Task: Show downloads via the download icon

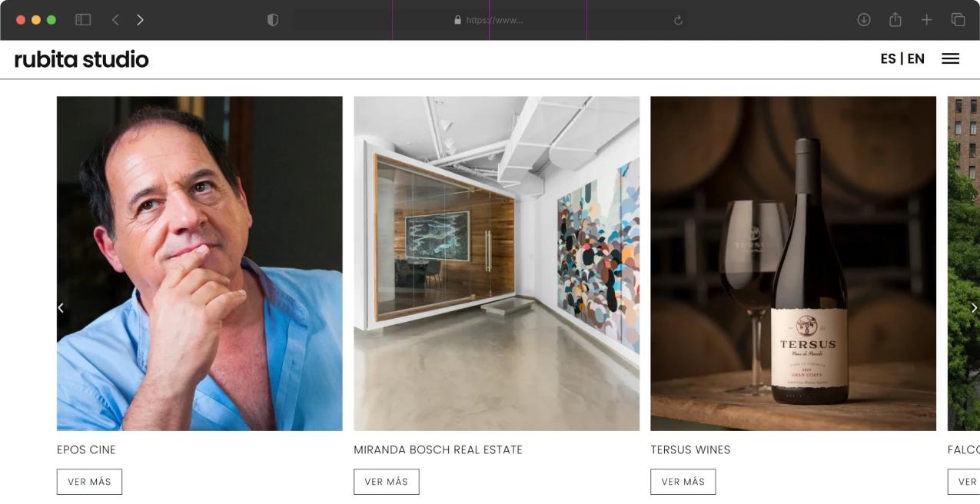Action: pos(864,20)
